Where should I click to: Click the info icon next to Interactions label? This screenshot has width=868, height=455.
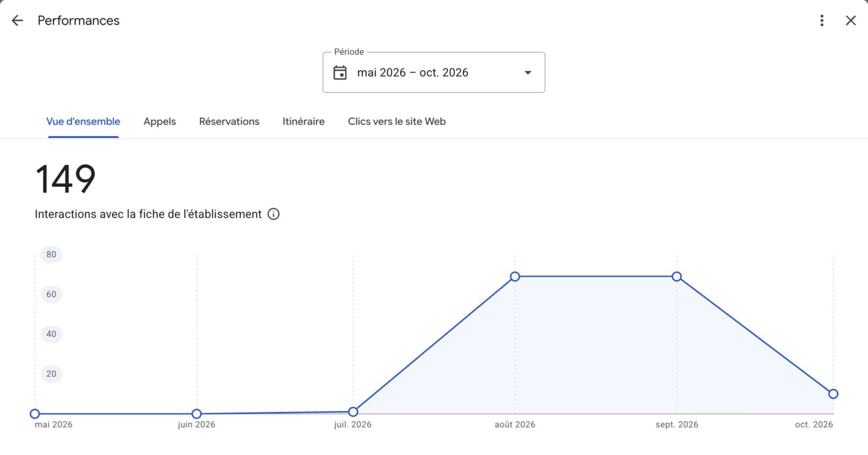coord(274,214)
